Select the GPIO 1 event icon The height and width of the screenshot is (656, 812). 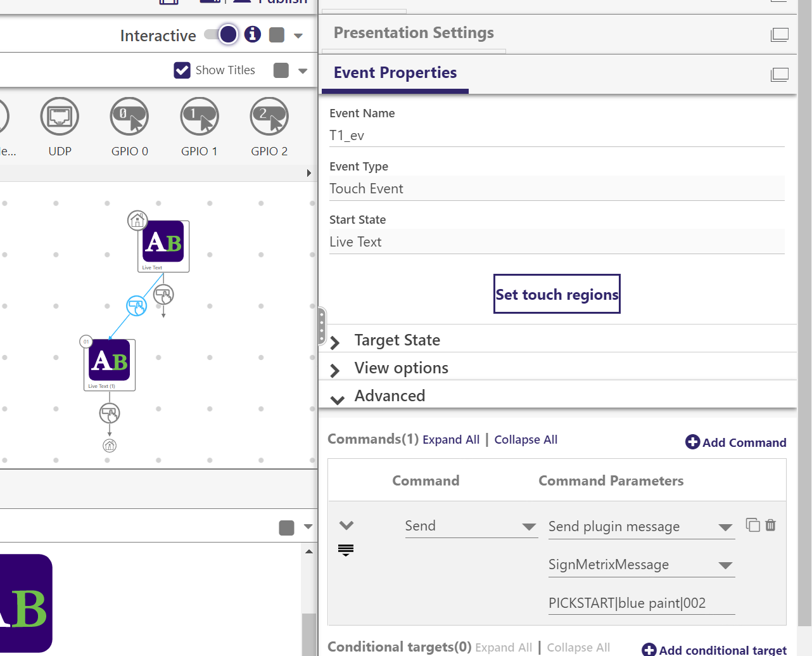tap(200, 117)
